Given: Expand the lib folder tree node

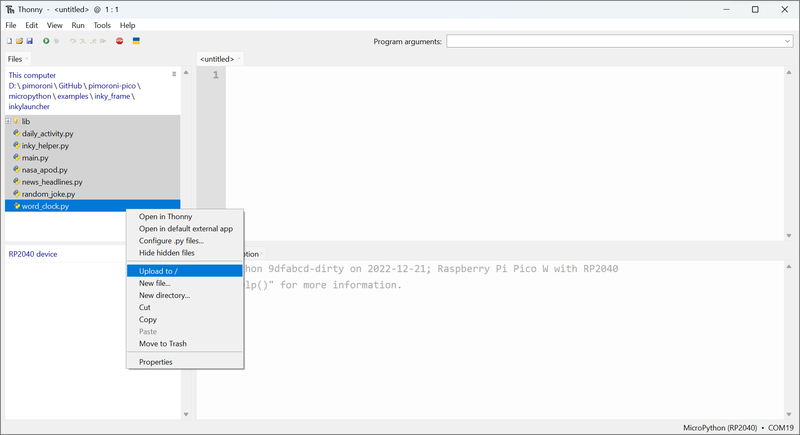Looking at the screenshot, I should pyautogui.click(x=8, y=121).
